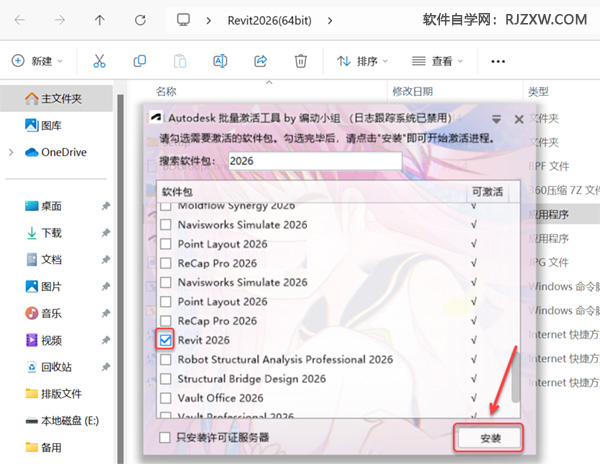Click the Cut scissors icon
The height and width of the screenshot is (464, 600).
click(99, 61)
